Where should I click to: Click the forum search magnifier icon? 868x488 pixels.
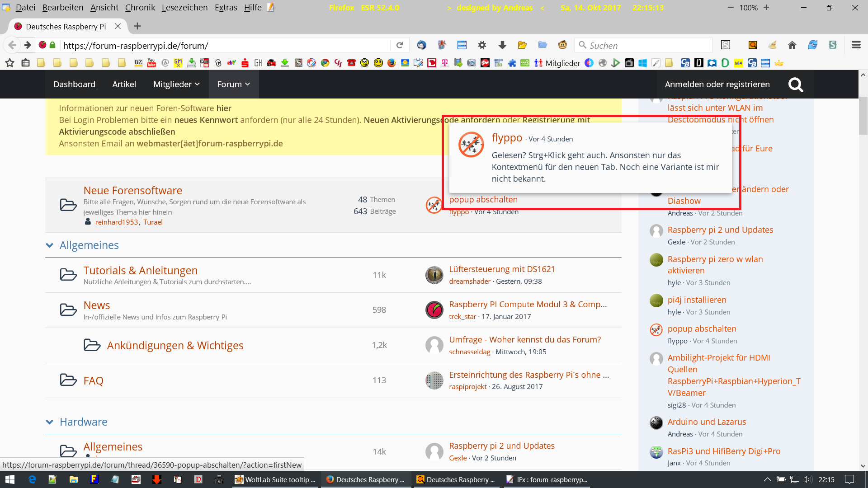point(795,84)
